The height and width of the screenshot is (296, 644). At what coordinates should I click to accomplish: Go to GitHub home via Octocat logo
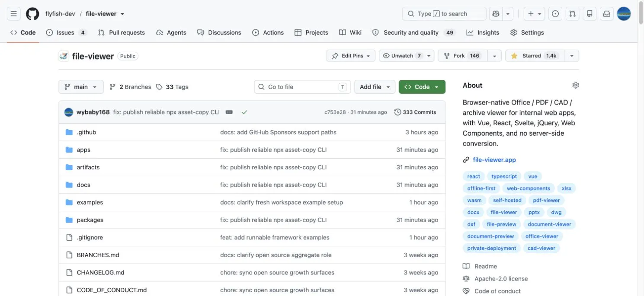coord(32,14)
